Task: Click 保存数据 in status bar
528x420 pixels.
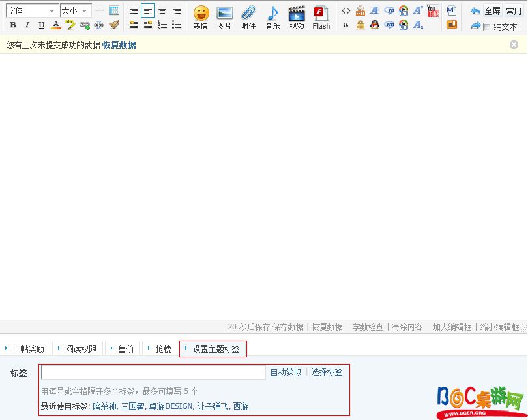Action: pyautogui.click(x=288, y=327)
